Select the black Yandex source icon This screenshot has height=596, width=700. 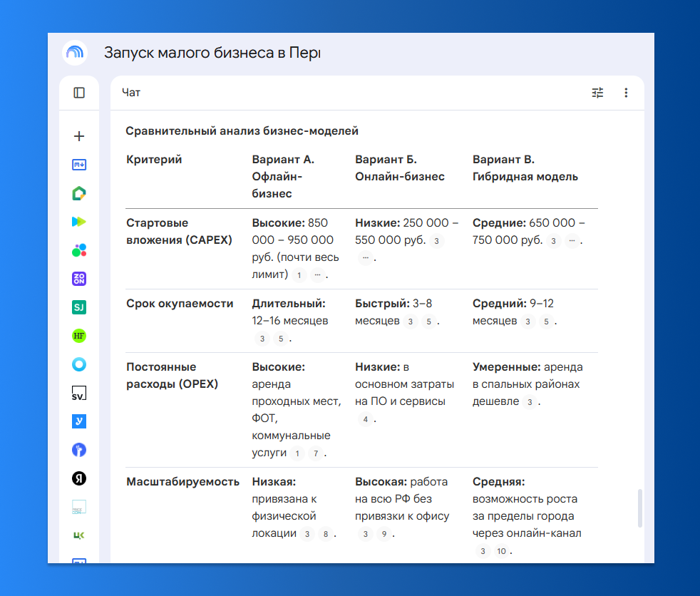click(79, 478)
